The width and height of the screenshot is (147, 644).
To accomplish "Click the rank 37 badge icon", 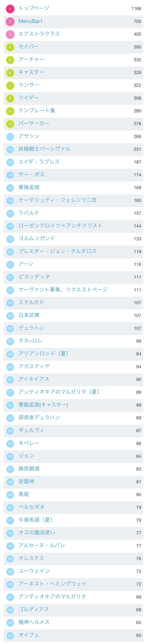I will tap(10, 469).
